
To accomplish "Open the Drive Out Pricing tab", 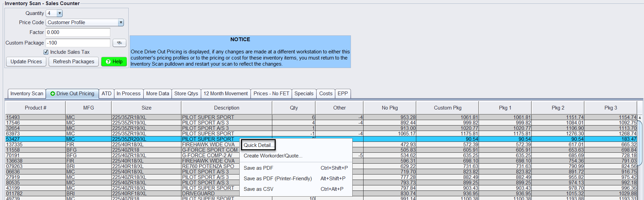I will [x=72, y=94].
